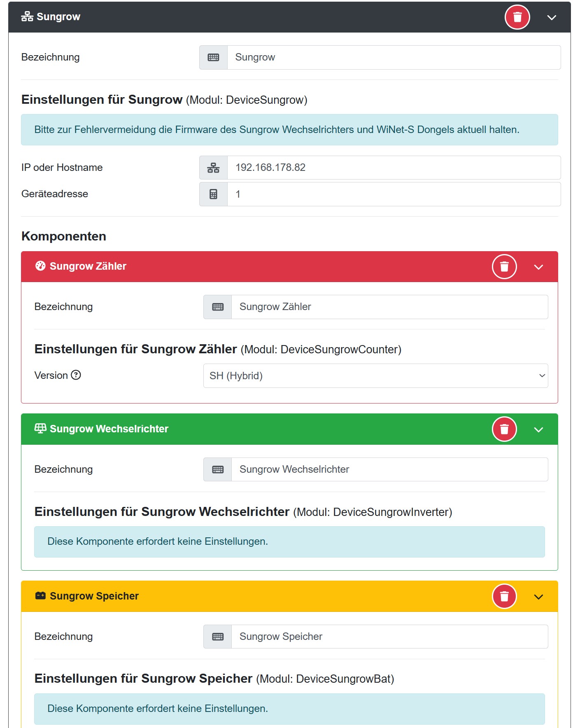Click the Sungrow Wechselrichter Bezeichnung input
This screenshot has width=573, height=728.
[389, 469]
